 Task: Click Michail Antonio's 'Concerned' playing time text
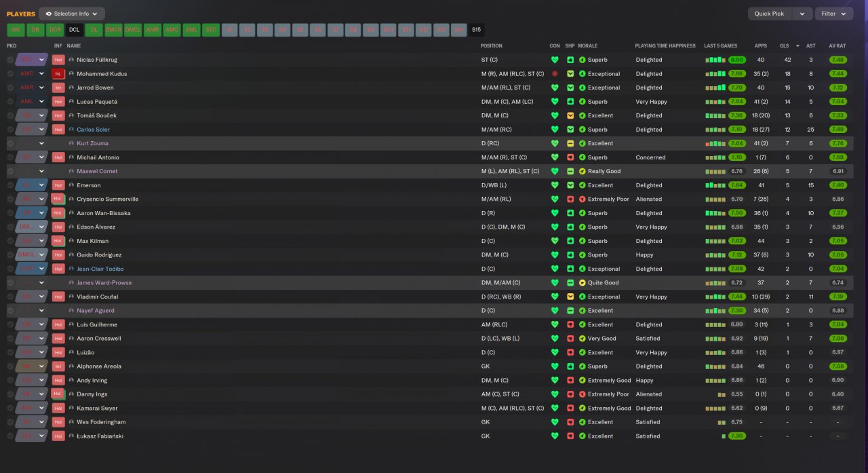pos(650,157)
